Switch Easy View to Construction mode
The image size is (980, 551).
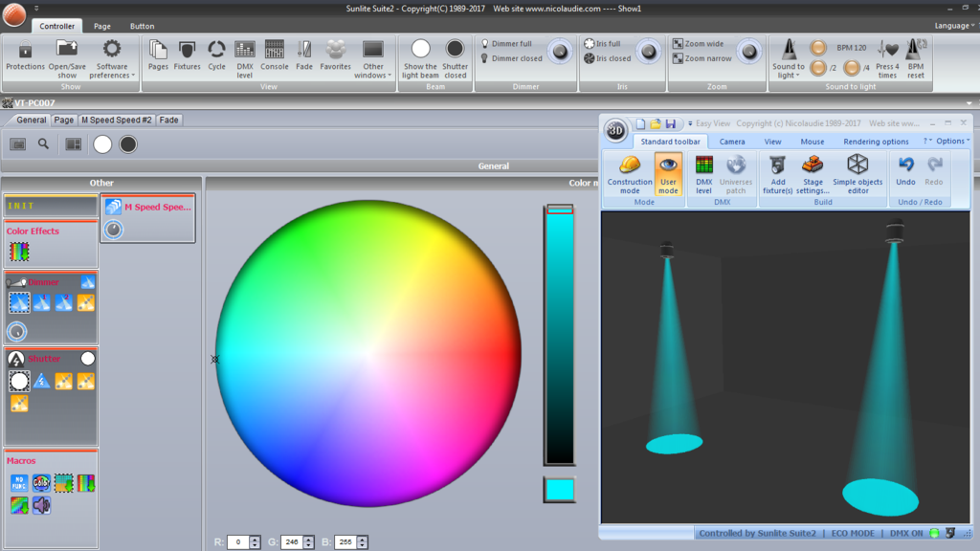pos(630,174)
